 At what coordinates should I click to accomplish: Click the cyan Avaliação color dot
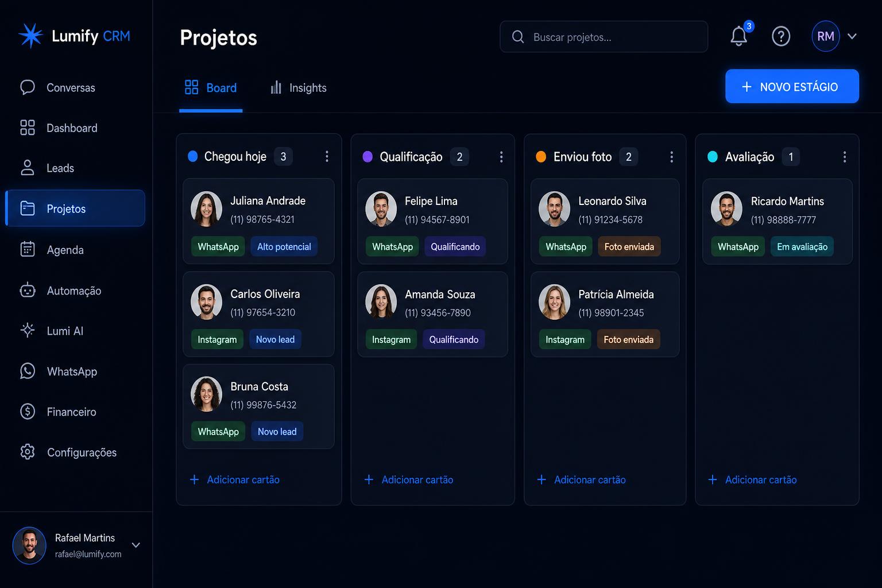coord(713,157)
